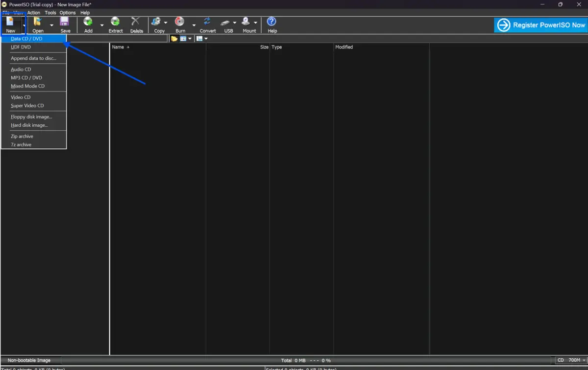Select Floppy disk image... entry
Viewport: 588px width, 370px height.
[34, 117]
